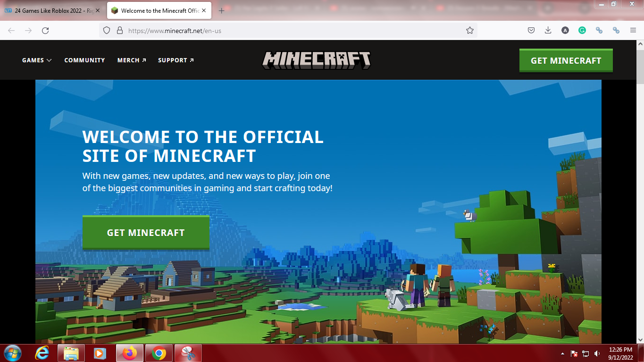
Task: Close the '24 Games Like Roblox' tab
Action: (98, 10)
